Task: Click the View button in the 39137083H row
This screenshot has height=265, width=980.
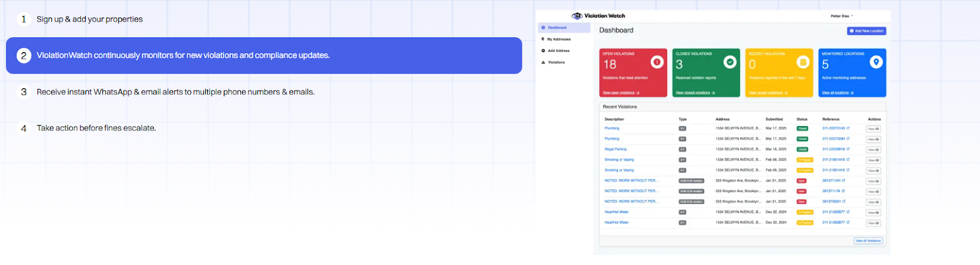Action: click(x=873, y=202)
